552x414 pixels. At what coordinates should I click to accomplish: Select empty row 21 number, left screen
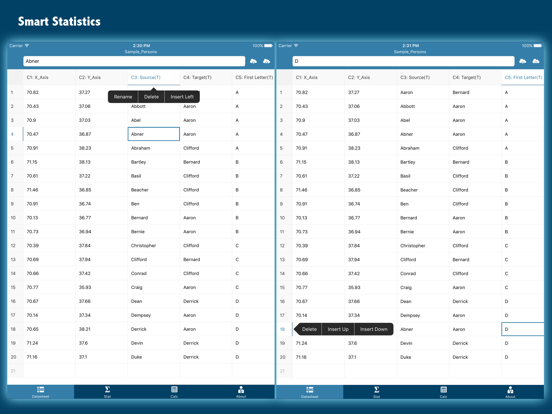click(15, 371)
